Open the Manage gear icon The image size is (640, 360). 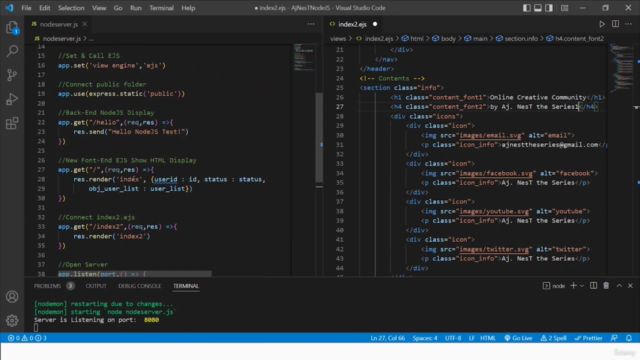(12, 320)
